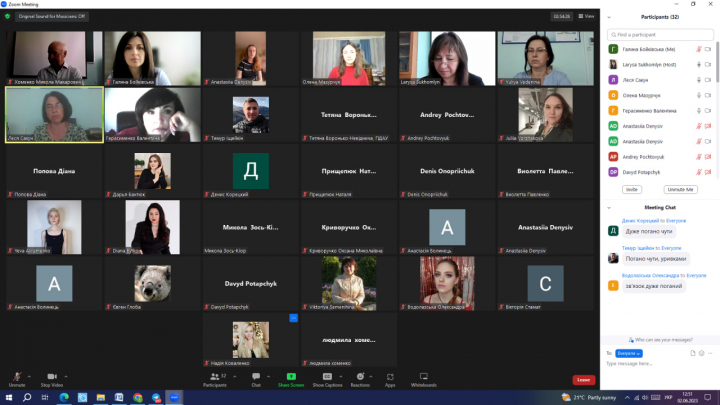Toggle Original Sound for Musicians
The width and height of the screenshot is (720, 405).
point(50,16)
